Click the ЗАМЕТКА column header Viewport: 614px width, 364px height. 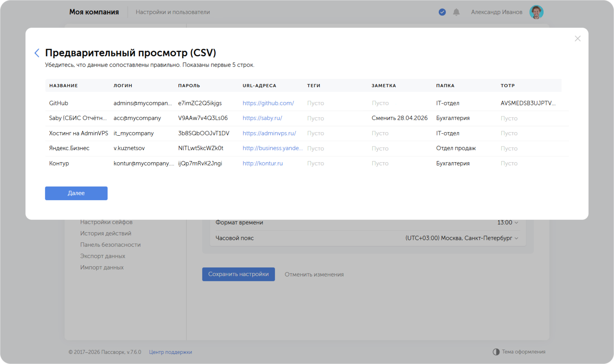click(384, 86)
